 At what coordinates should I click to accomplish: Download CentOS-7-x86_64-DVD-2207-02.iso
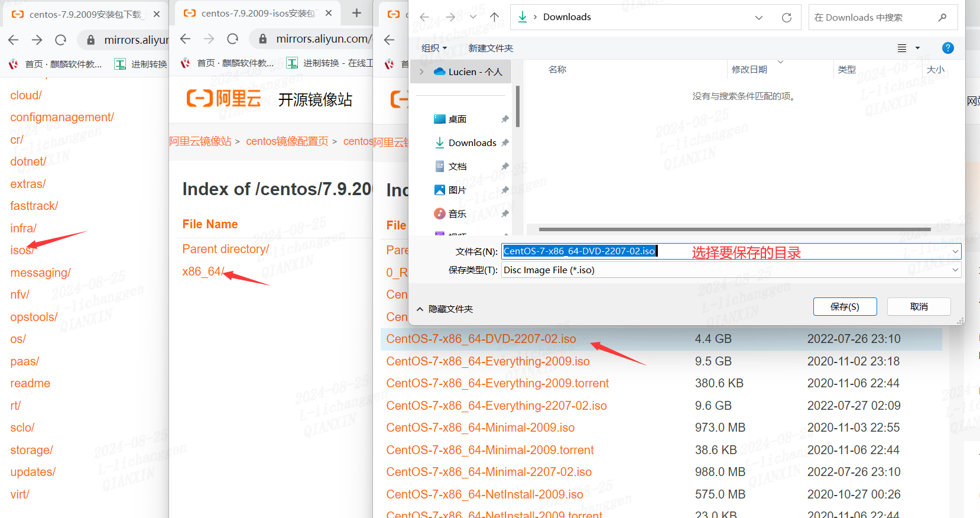click(x=481, y=339)
